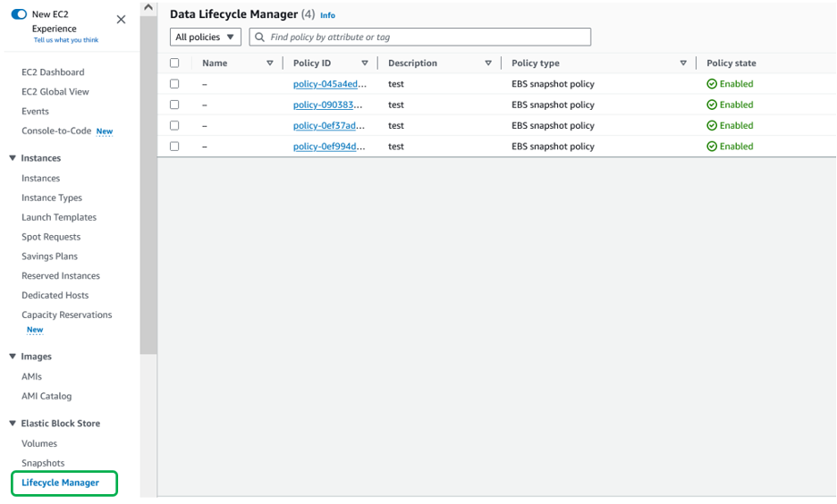The width and height of the screenshot is (837, 504).
Task: Open Instance Types page
Action: (52, 197)
